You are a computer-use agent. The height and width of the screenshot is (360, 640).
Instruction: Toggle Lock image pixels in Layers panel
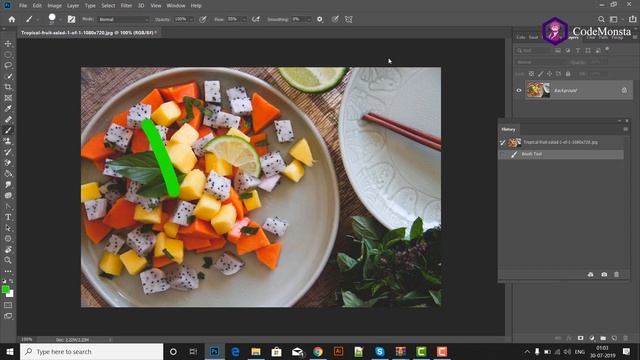coord(540,74)
